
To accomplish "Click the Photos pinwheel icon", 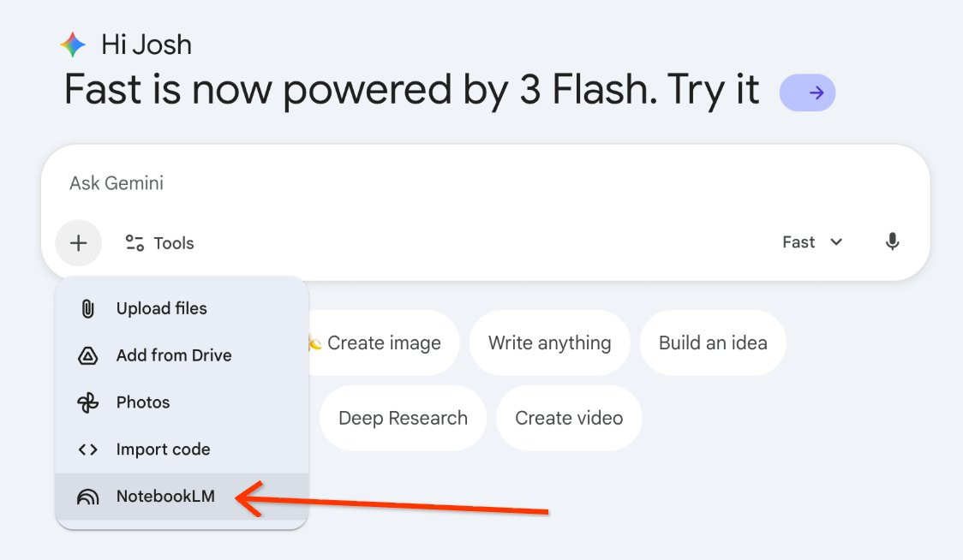I will click(x=88, y=402).
